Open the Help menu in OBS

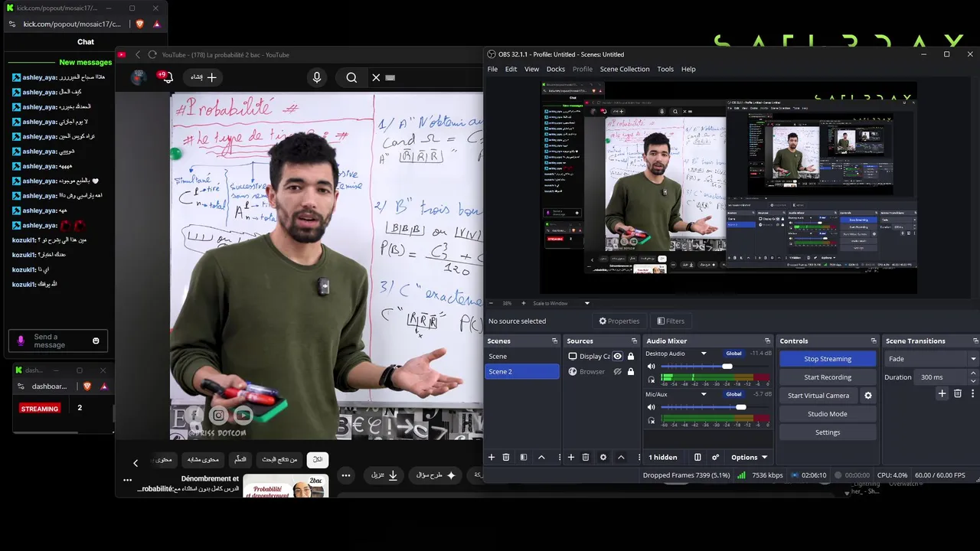pos(688,69)
